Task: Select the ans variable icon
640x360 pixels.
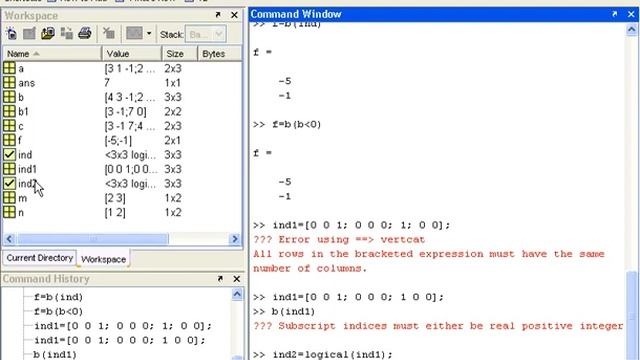Action: coord(9,82)
